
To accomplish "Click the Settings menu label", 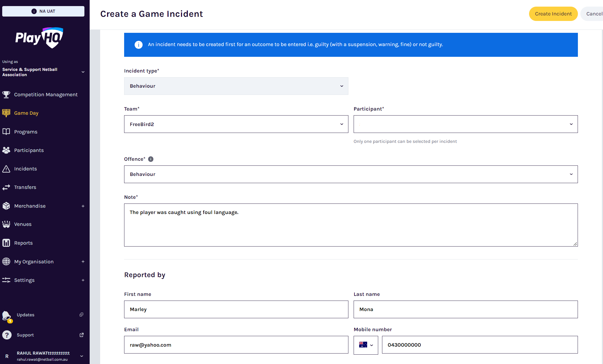I will click(x=24, y=280).
